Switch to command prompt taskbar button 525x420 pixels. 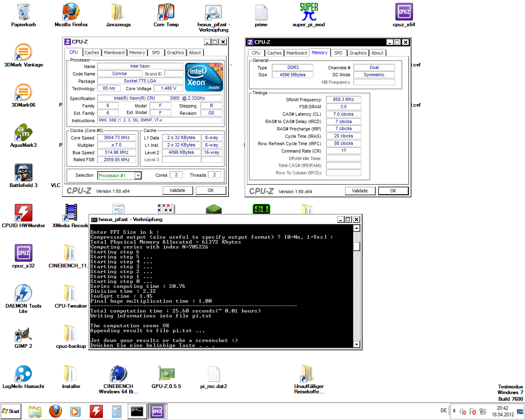pyautogui.click(x=137, y=411)
